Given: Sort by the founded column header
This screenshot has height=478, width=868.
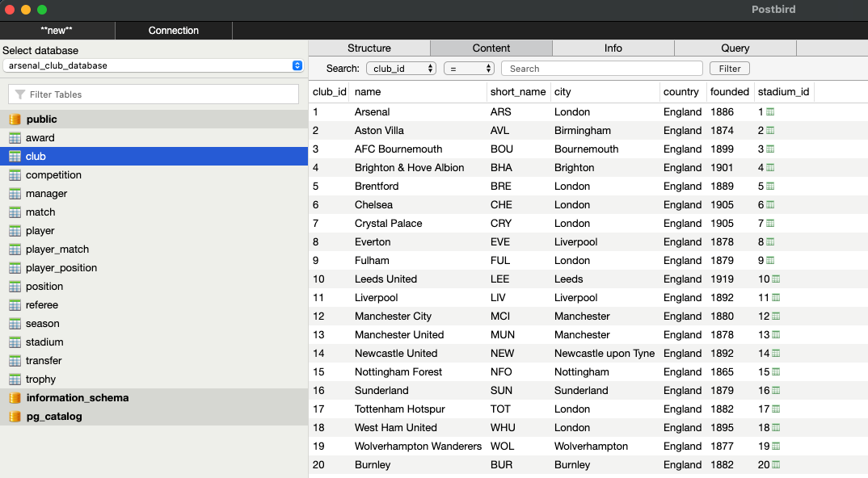Looking at the screenshot, I should click(730, 92).
